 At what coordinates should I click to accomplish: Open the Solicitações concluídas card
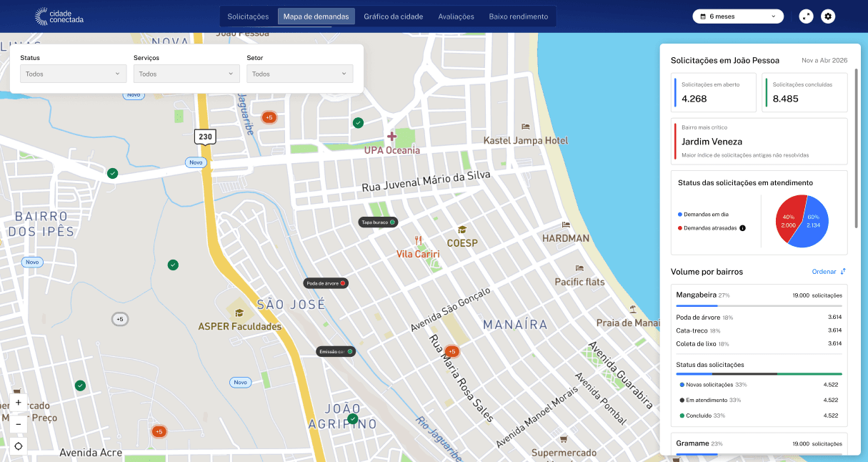click(x=805, y=92)
